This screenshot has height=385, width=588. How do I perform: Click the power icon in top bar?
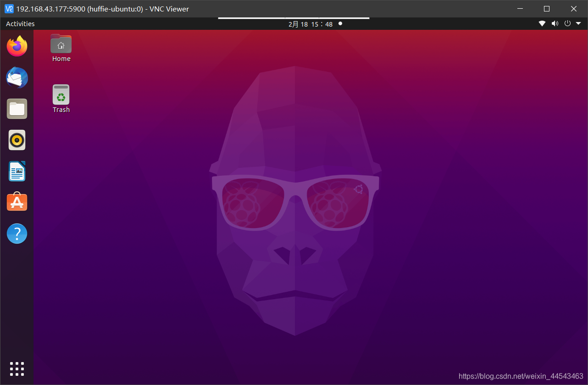click(x=567, y=23)
